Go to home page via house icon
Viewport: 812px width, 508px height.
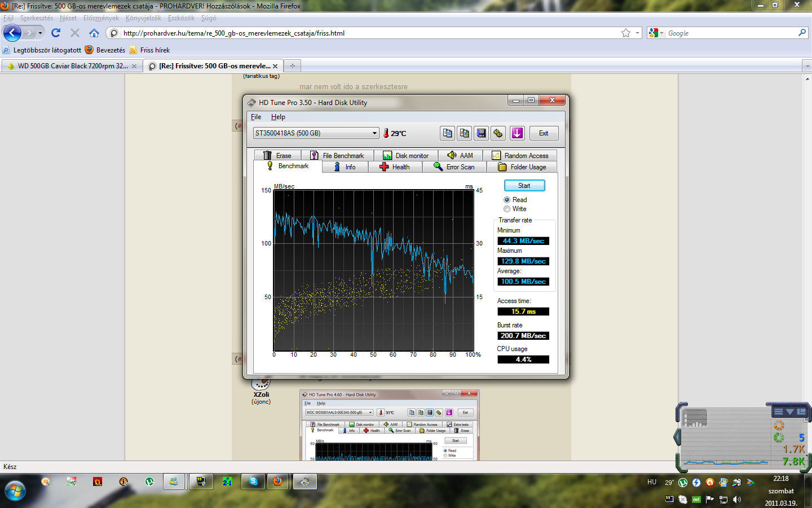click(x=94, y=33)
